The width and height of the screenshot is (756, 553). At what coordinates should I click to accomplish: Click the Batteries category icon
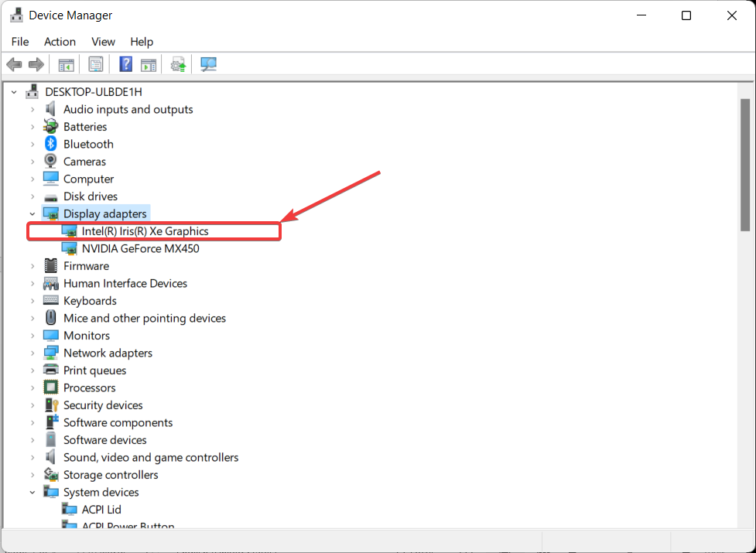click(50, 126)
